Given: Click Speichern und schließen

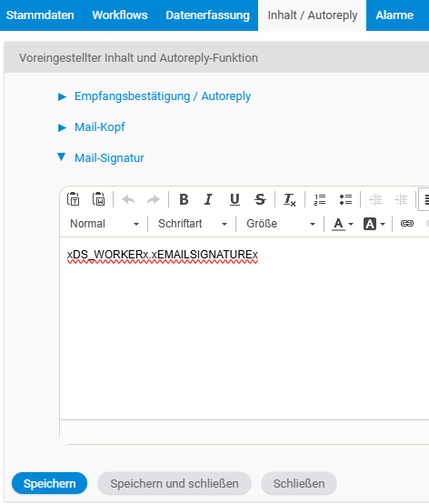Looking at the screenshot, I should (x=175, y=483).
